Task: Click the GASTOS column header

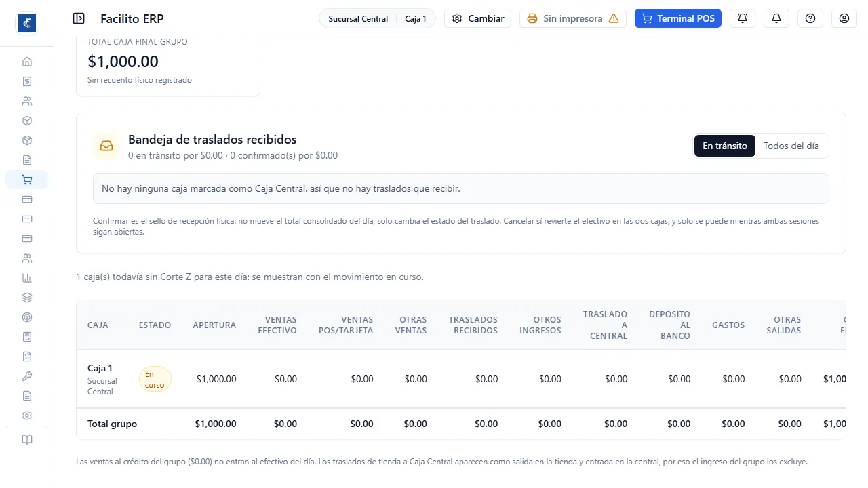Action: pyautogui.click(x=728, y=325)
